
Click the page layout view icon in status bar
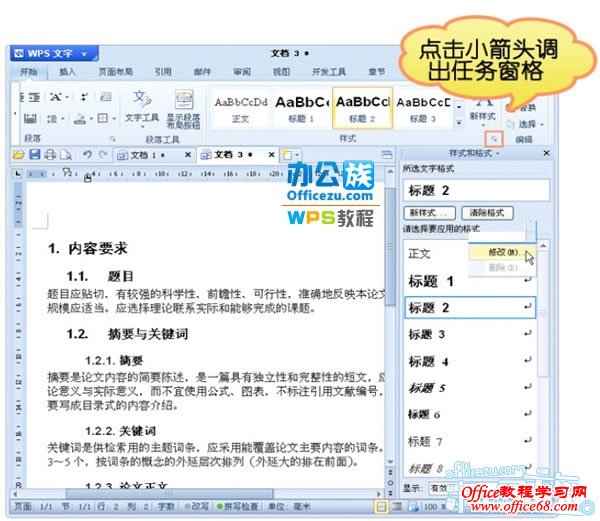[381, 507]
